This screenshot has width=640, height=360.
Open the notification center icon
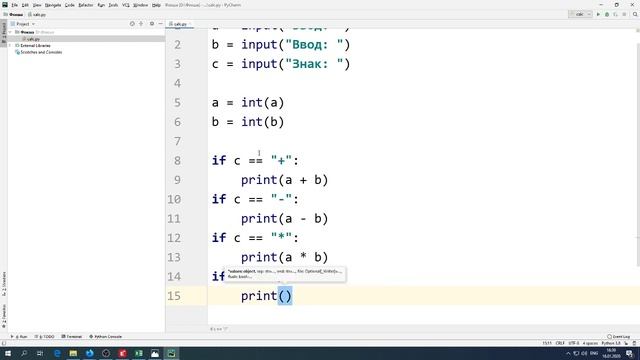(x=629, y=353)
